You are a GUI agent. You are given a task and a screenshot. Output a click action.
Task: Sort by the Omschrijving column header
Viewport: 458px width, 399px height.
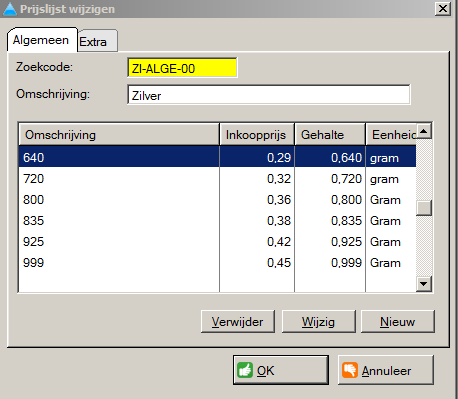click(x=119, y=134)
